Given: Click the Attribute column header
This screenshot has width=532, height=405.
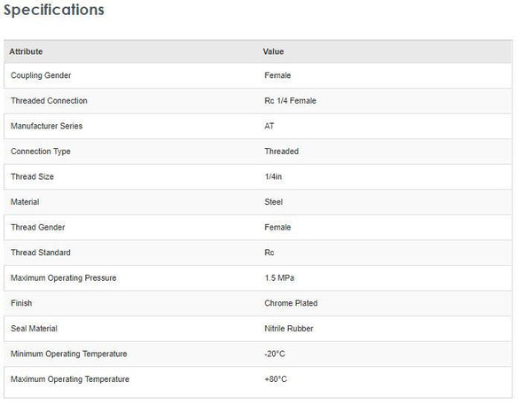Looking at the screenshot, I should (27, 51).
